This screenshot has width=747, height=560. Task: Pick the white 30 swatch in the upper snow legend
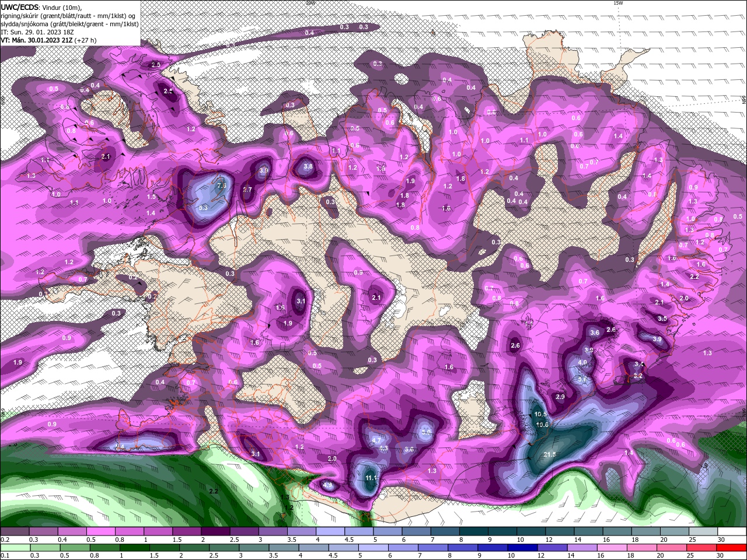point(732,531)
